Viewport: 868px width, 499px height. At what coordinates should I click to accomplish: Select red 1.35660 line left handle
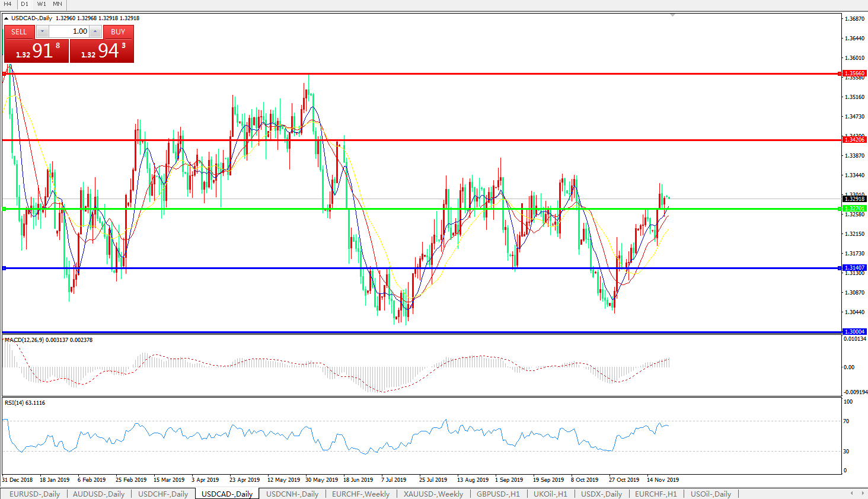[4, 74]
